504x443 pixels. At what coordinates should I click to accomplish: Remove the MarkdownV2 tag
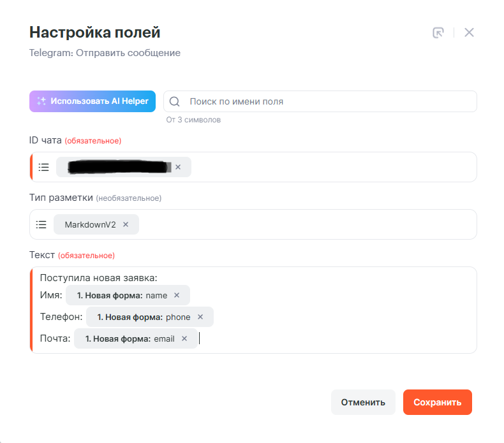point(126,224)
